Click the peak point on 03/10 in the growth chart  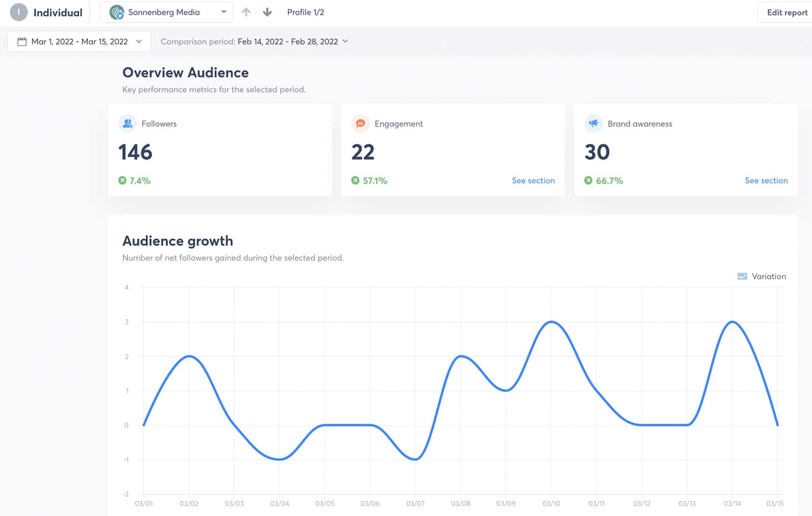coord(552,321)
